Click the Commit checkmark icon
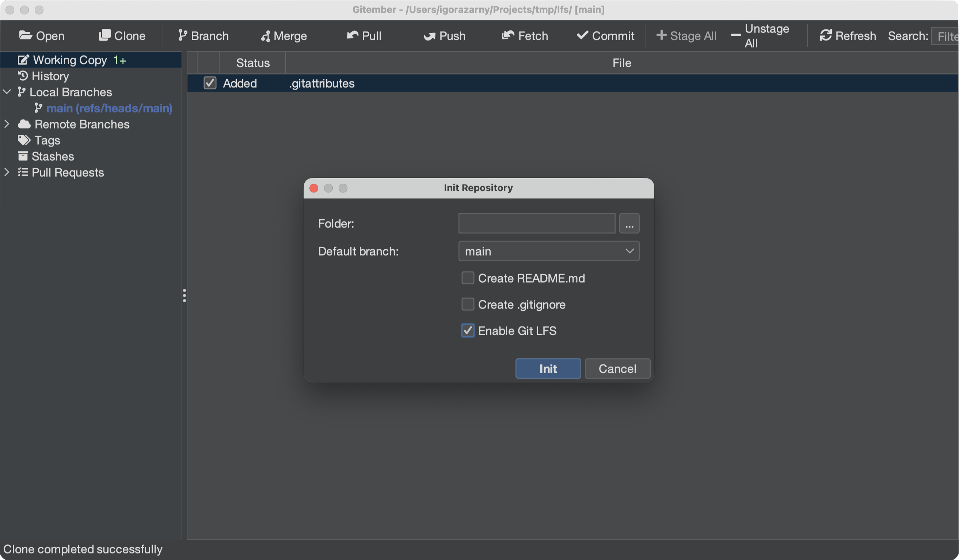This screenshot has height=560, width=959. pos(583,35)
